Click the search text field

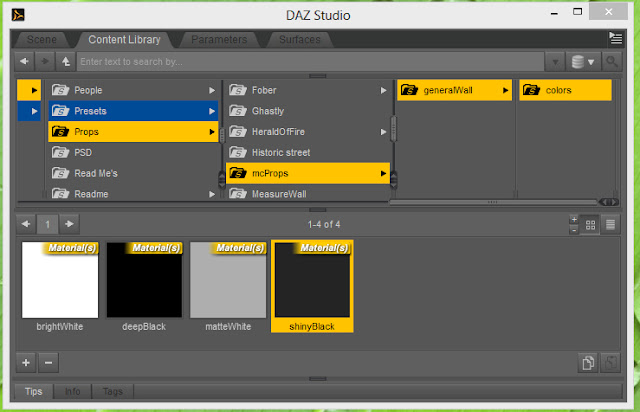310,62
